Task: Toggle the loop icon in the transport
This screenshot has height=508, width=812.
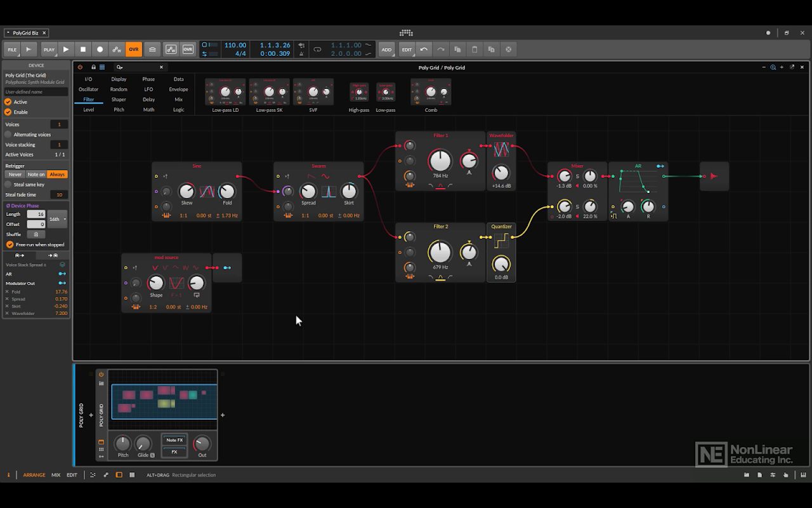Action: [318, 50]
